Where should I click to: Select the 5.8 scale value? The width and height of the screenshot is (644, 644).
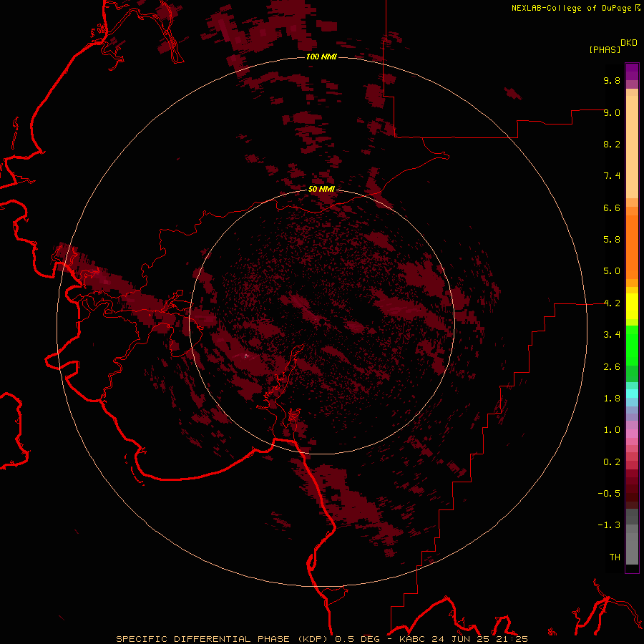(612, 240)
